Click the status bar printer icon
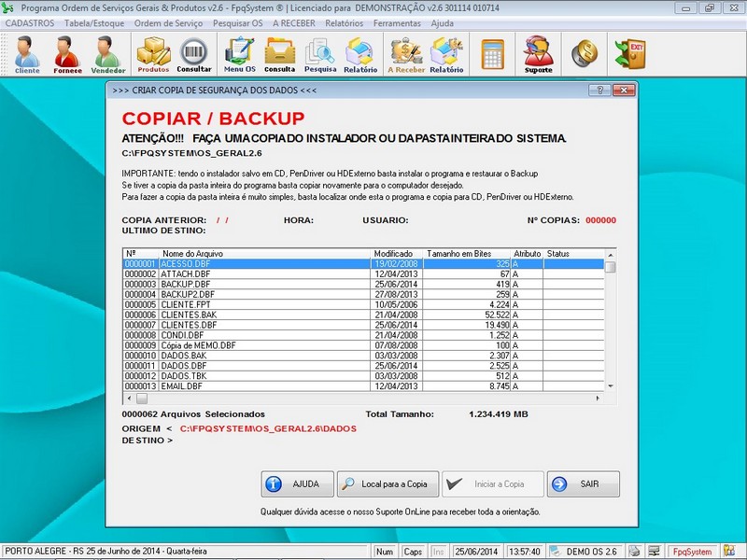 point(634,552)
